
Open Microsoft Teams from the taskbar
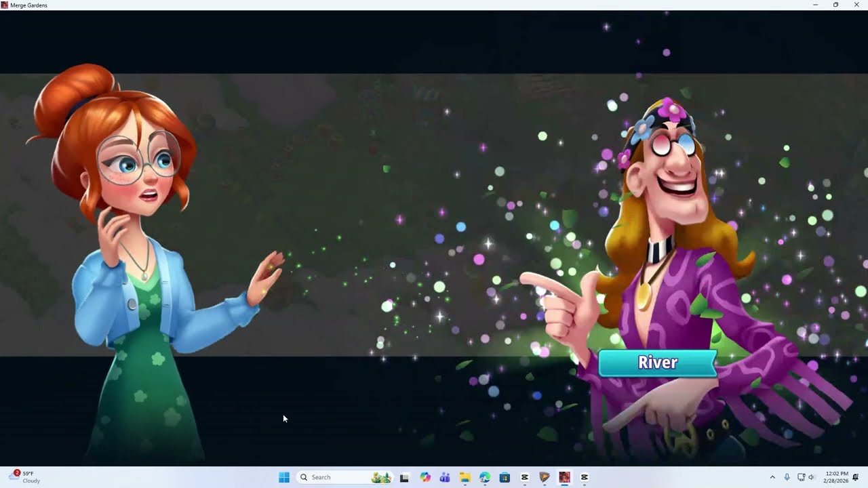[445, 477]
